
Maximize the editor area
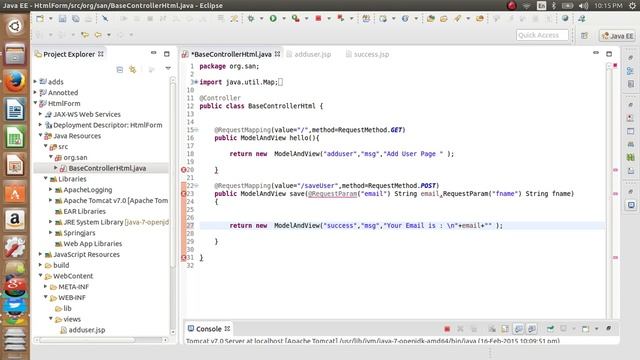pos(609,54)
